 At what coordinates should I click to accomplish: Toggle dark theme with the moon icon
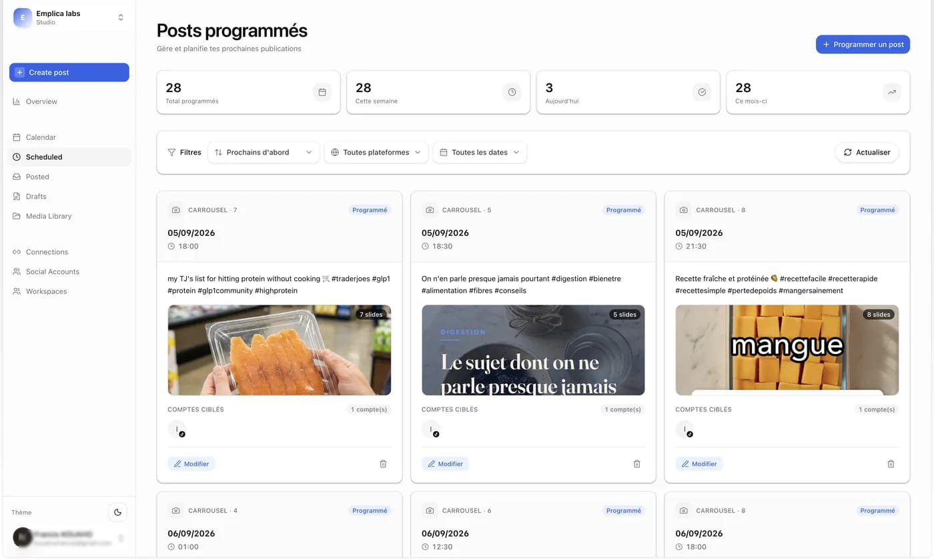118,512
